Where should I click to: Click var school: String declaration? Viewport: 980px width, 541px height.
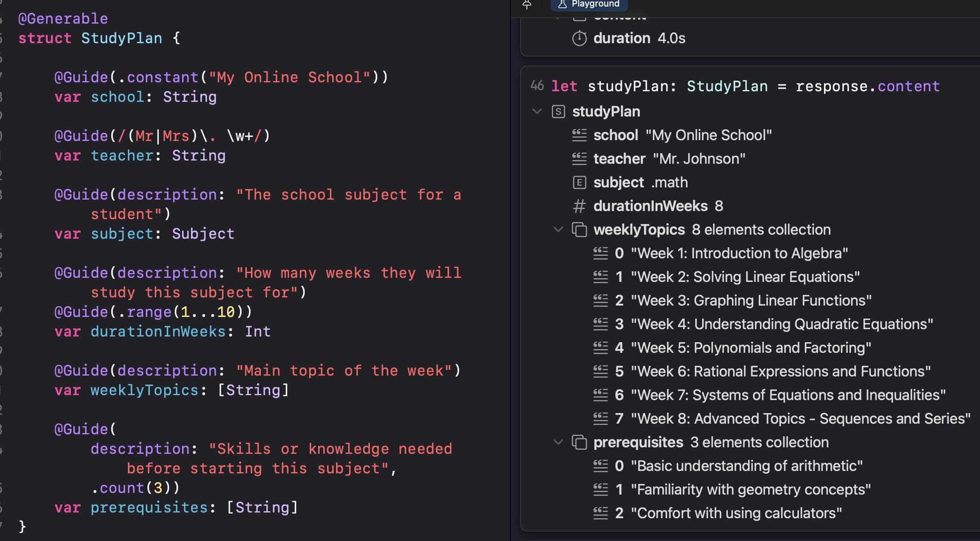[135, 97]
